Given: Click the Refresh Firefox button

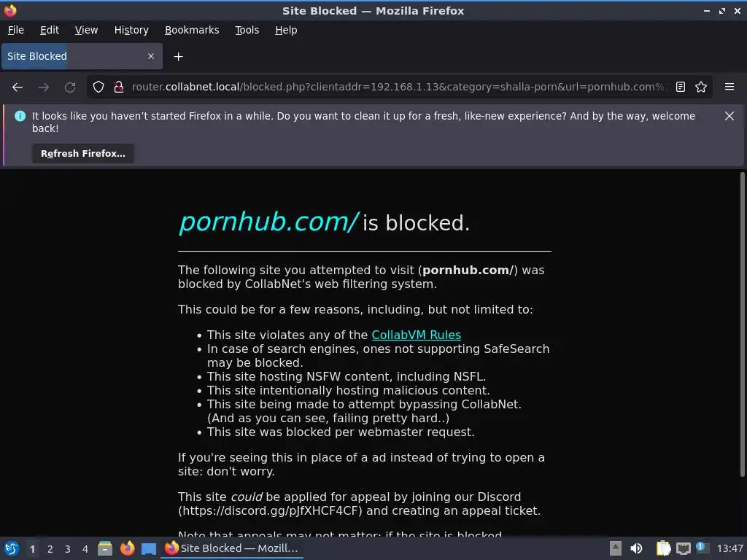Looking at the screenshot, I should pos(83,153).
